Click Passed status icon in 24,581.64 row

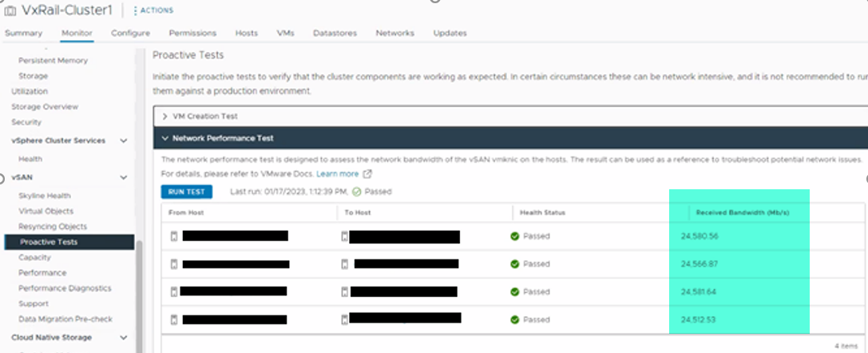point(515,292)
